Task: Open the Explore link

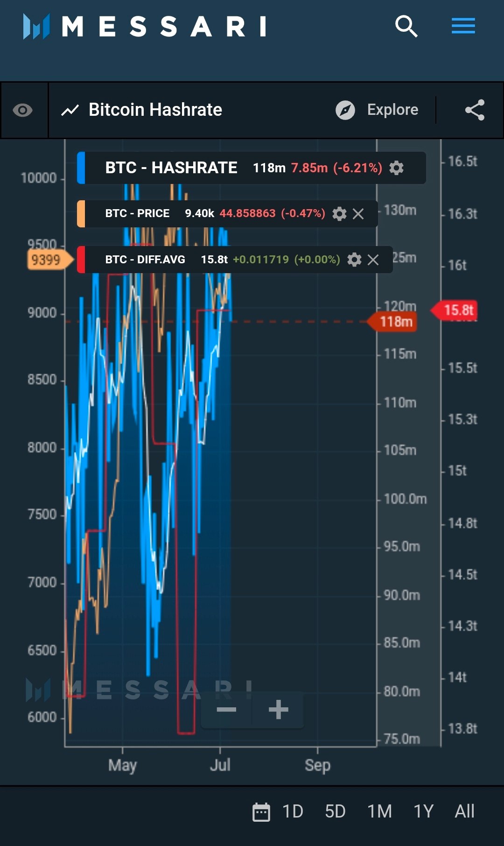Action: pyautogui.click(x=392, y=110)
